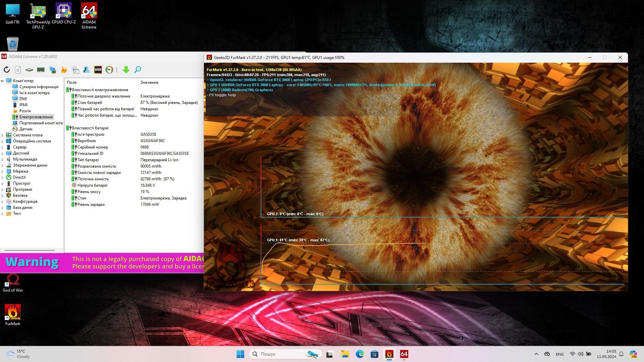Show hidden tray icons chevron
Screen dimensions: 644x362
click(536, 354)
